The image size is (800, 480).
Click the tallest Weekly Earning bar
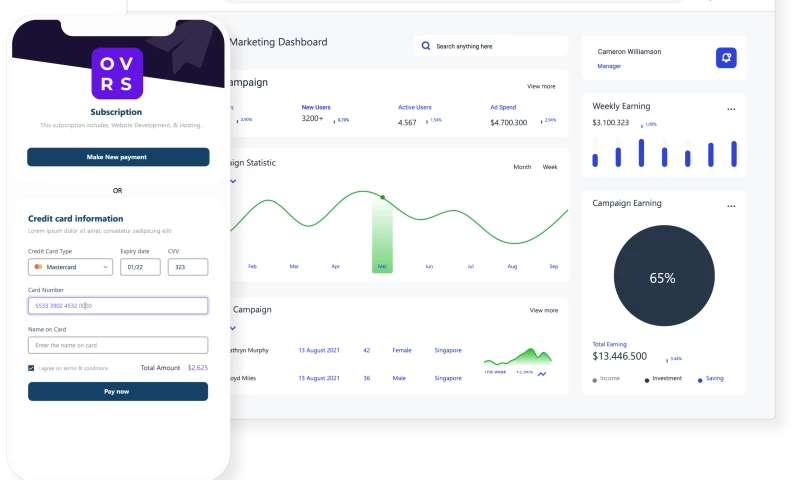(641, 153)
